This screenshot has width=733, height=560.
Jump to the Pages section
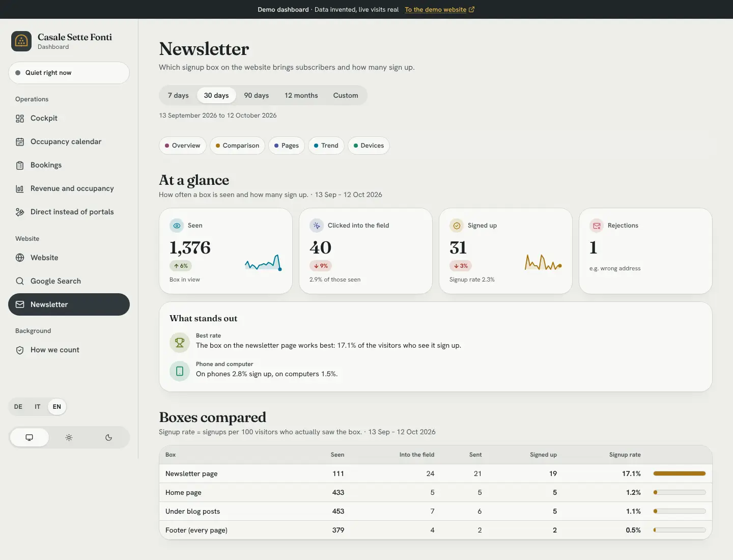point(287,146)
